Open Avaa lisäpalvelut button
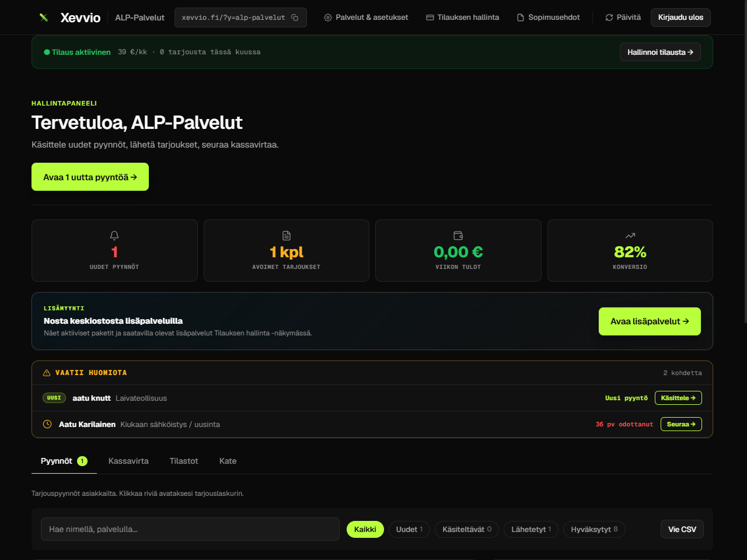 click(650, 321)
